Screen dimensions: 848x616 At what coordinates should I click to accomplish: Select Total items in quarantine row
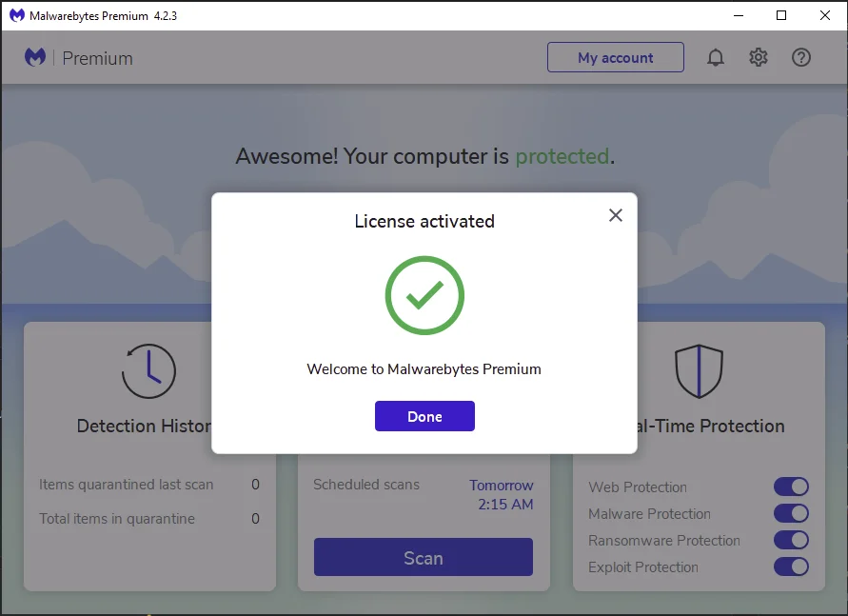tap(149, 519)
